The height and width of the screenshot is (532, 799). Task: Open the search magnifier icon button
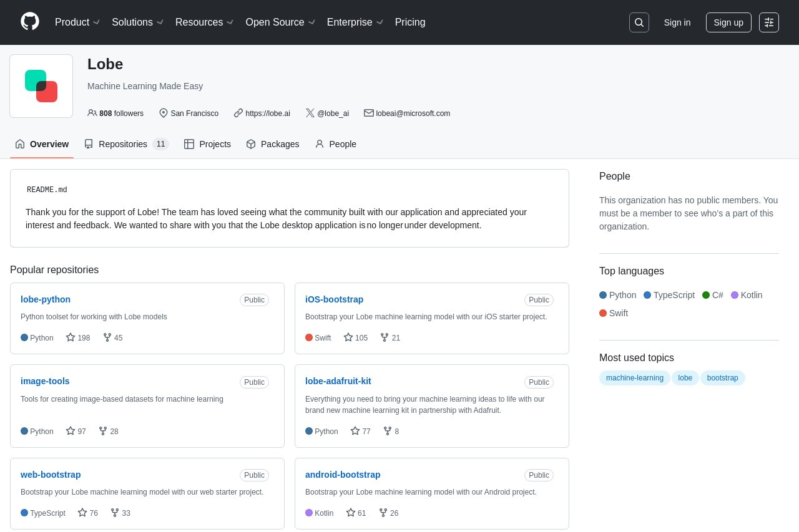point(639,22)
